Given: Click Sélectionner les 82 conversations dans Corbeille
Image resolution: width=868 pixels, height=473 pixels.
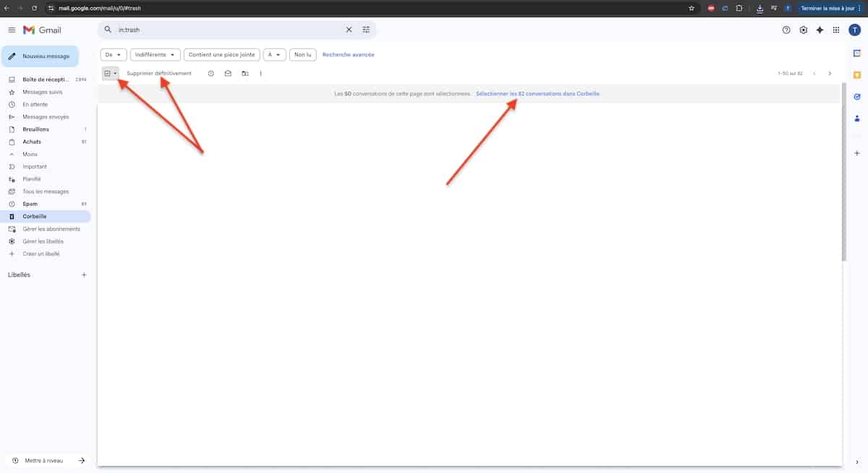Looking at the screenshot, I should (x=537, y=94).
